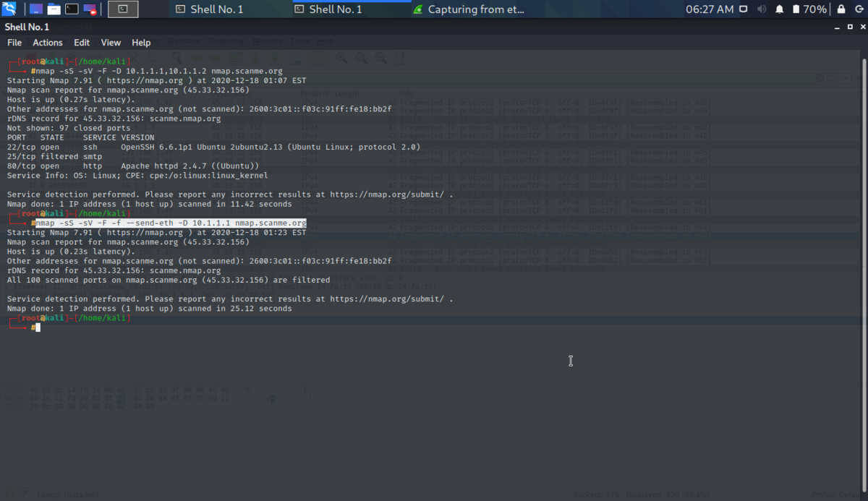868x501 pixels.
Task: Click 'All 100 scanned ports' filtered line
Action: (x=169, y=280)
